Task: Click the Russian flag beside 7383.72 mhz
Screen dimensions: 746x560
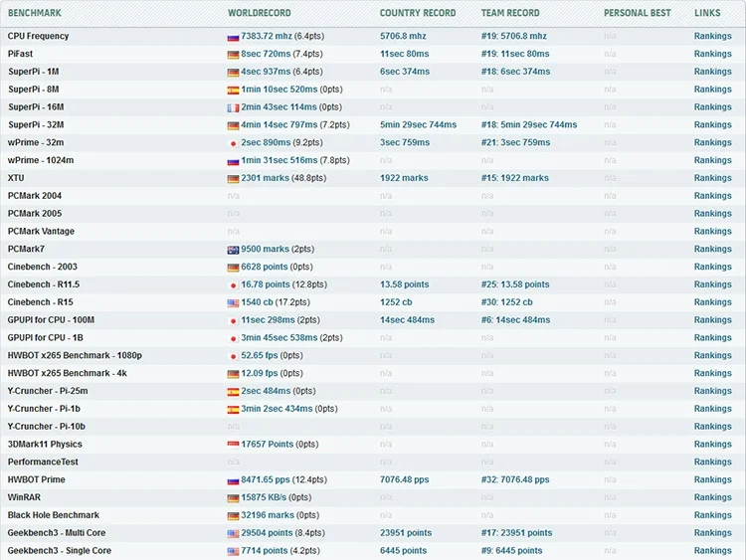Action: click(233, 37)
